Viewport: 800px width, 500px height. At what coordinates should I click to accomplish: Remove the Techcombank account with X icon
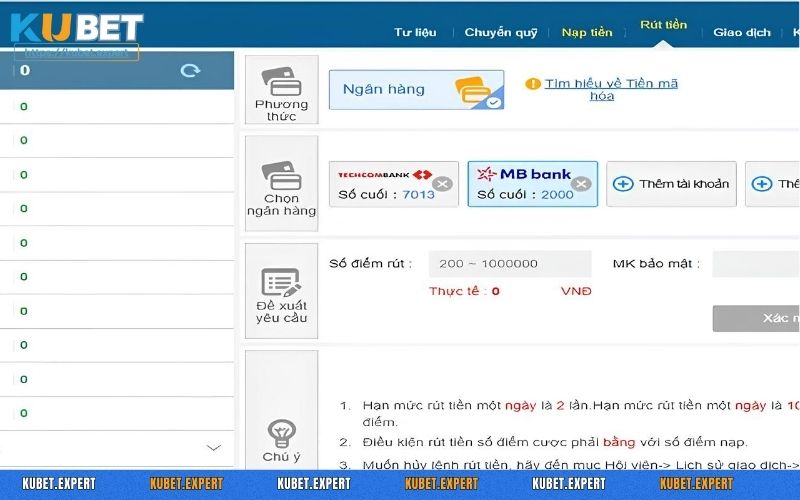click(442, 184)
